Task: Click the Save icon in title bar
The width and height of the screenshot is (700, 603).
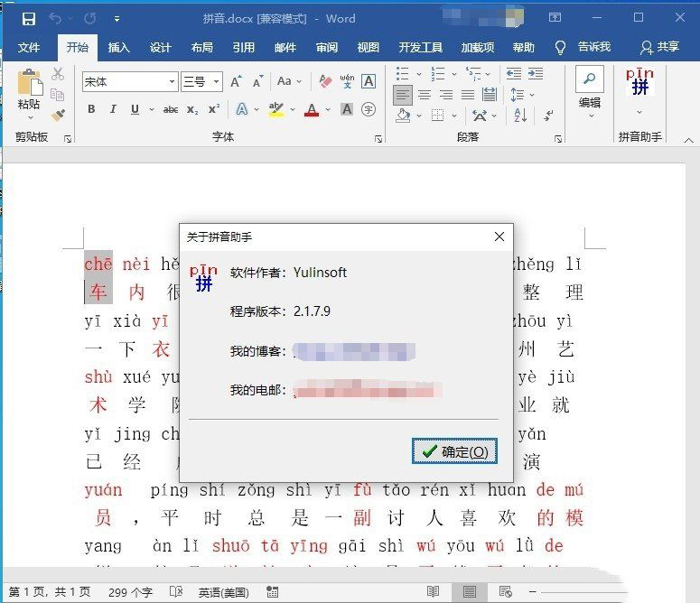Action: pyautogui.click(x=29, y=19)
